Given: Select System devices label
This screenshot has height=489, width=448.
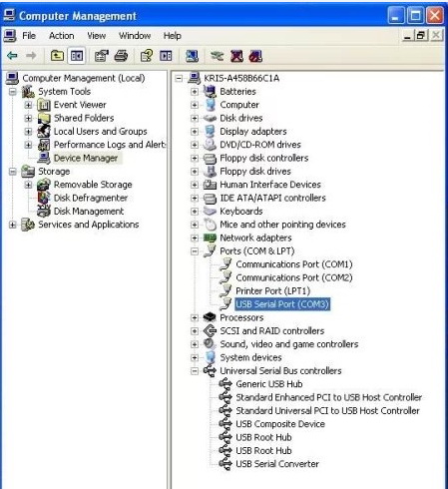Looking at the screenshot, I should [x=250, y=357].
